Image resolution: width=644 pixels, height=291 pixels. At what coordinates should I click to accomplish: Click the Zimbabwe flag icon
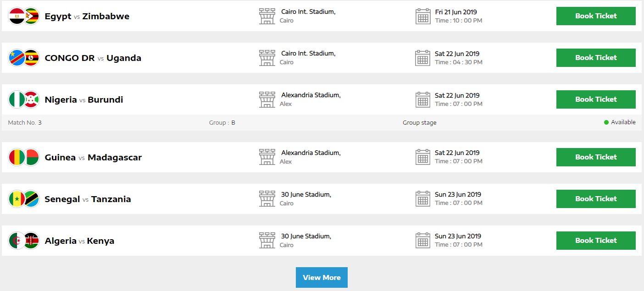click(x=31, y=16)
